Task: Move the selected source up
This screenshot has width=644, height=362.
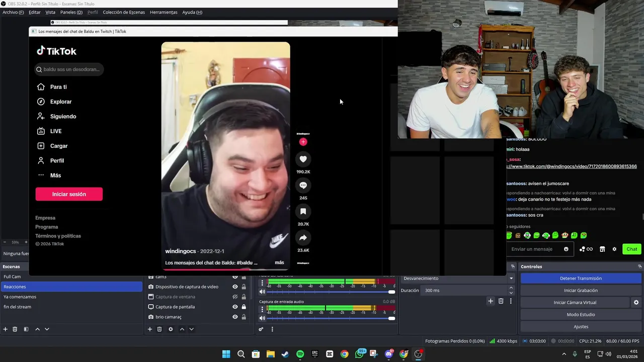Action: pos(182,329)
